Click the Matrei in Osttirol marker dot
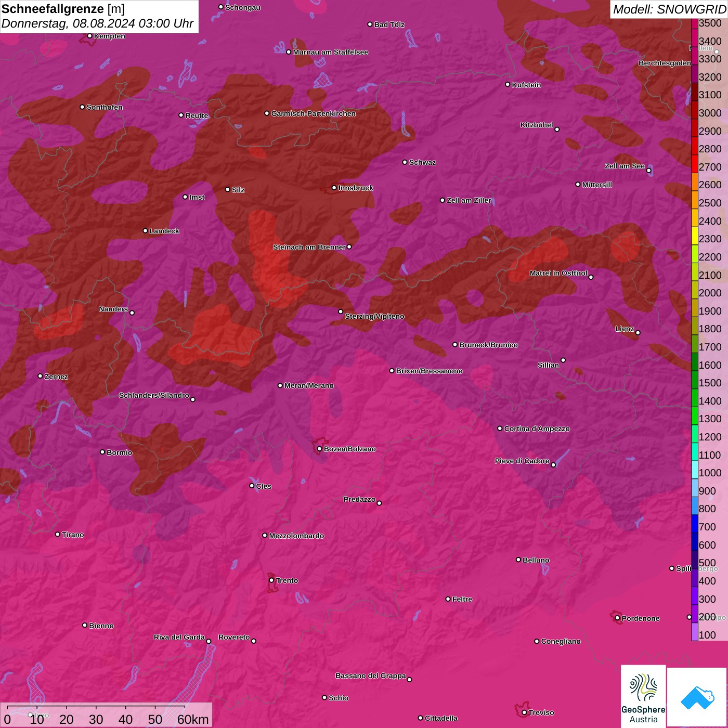The image size is (728, 728). 591,277
